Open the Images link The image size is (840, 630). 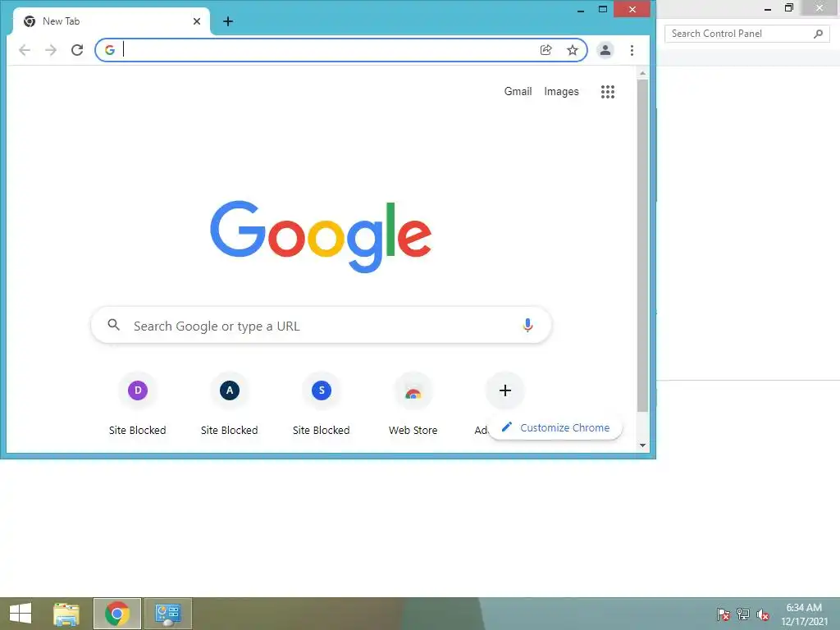coord(561,92)
